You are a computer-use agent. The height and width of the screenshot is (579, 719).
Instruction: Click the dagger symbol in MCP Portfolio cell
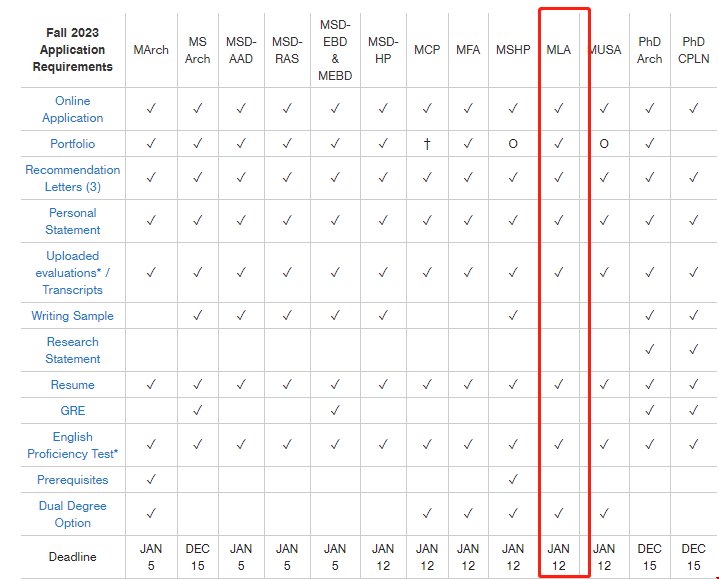(427, 144)
